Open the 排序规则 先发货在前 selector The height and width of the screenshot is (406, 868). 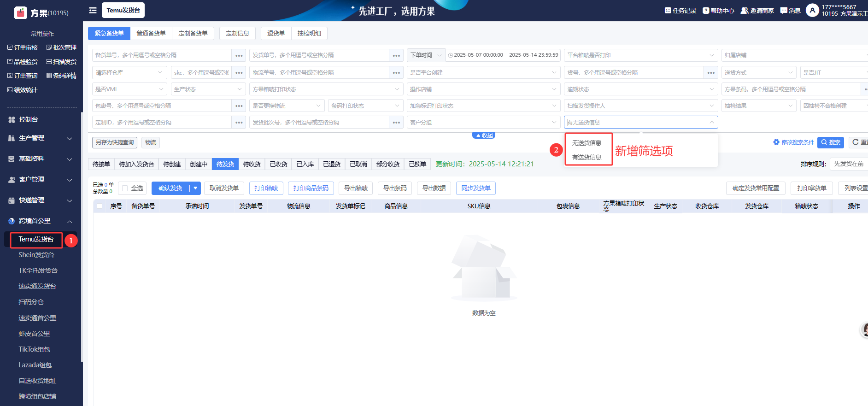(849, 164)
